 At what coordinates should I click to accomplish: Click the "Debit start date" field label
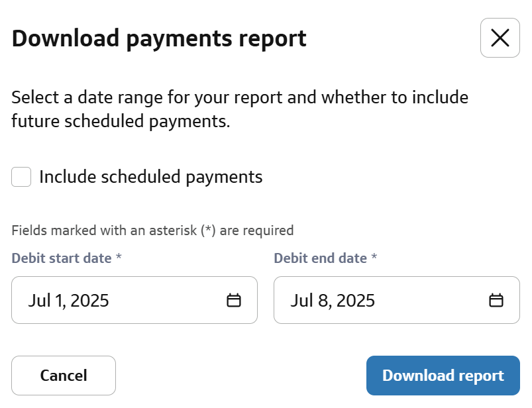[62, 258]
